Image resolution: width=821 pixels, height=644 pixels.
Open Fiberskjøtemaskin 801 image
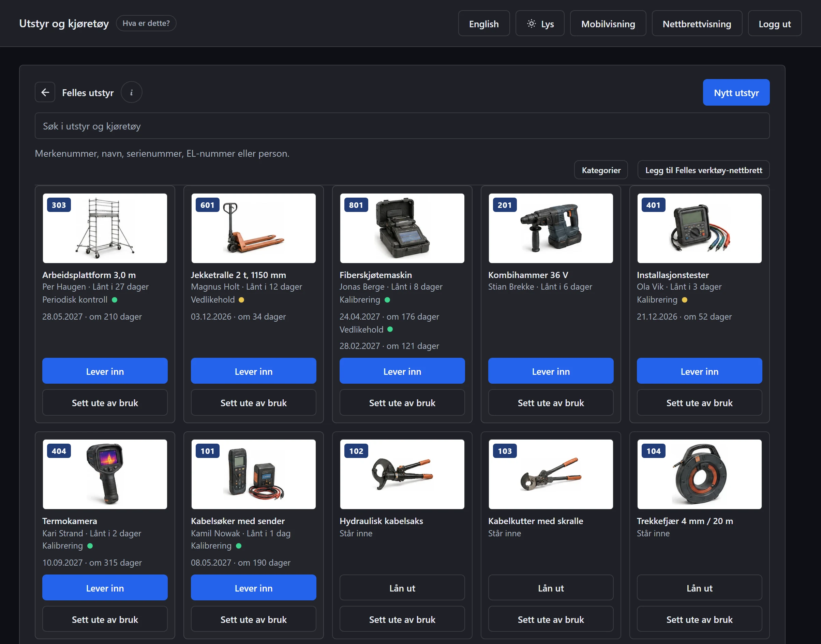click(x=402, y=229)
